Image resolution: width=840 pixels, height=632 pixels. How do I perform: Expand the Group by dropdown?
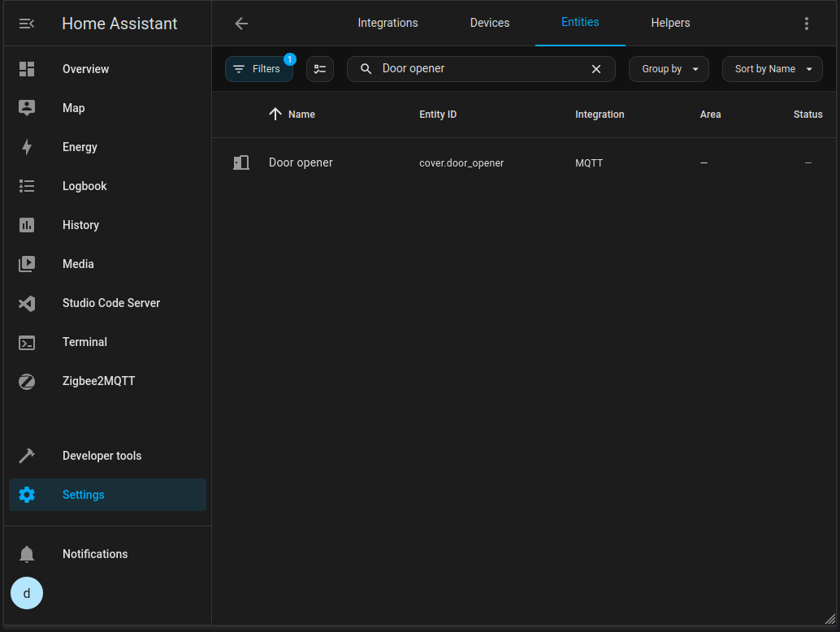click(669, 69)
